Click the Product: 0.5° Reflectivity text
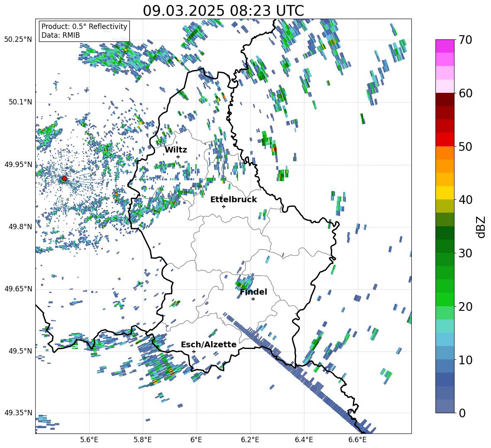Viewport: 491px width, 448px height. pos(84,26)
